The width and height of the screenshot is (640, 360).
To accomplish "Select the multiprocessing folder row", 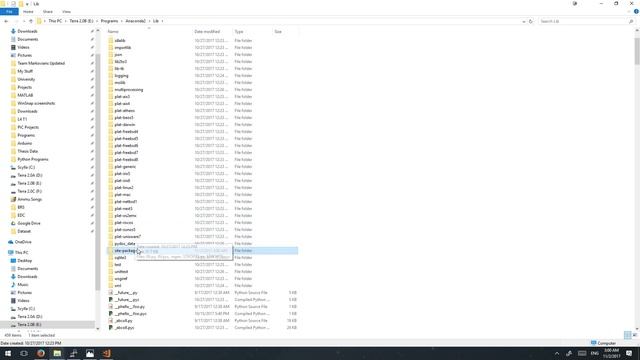I will [202, 89].
